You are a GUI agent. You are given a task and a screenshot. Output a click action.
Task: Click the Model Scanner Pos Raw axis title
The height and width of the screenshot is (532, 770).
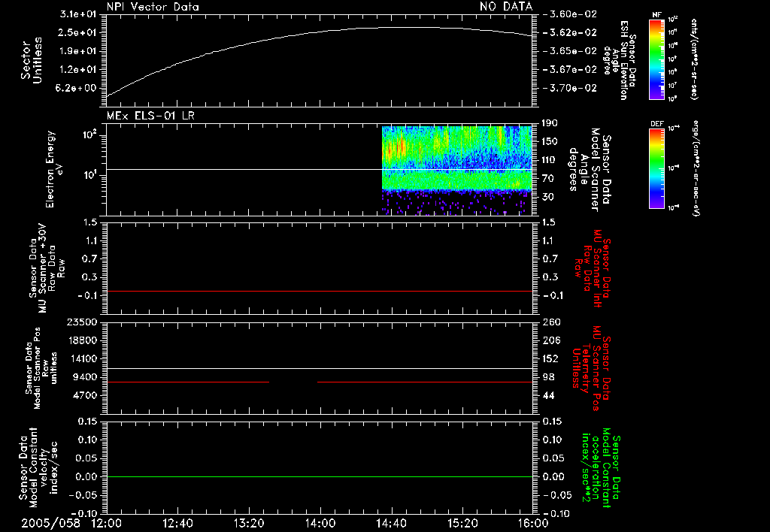point(41,368)
